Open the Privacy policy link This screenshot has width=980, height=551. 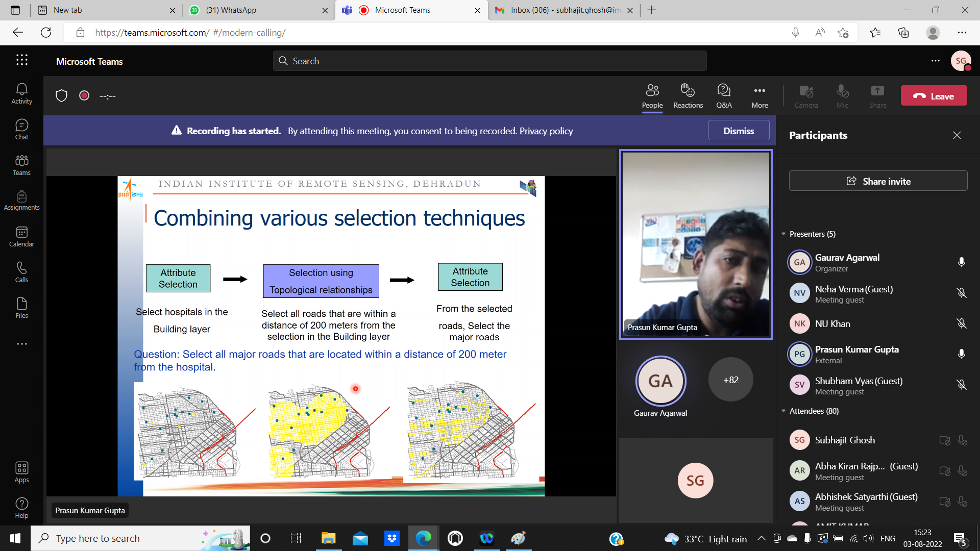(546, 131)
